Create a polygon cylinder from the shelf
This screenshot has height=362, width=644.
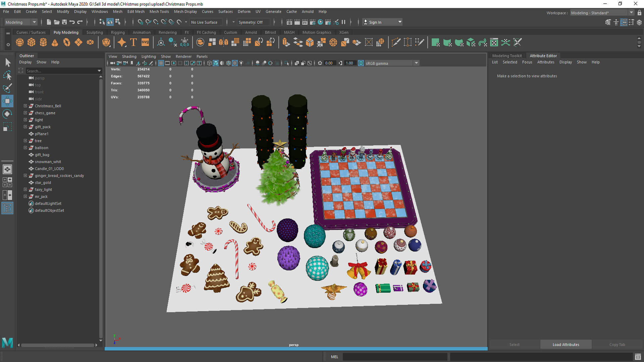point(43,42)
